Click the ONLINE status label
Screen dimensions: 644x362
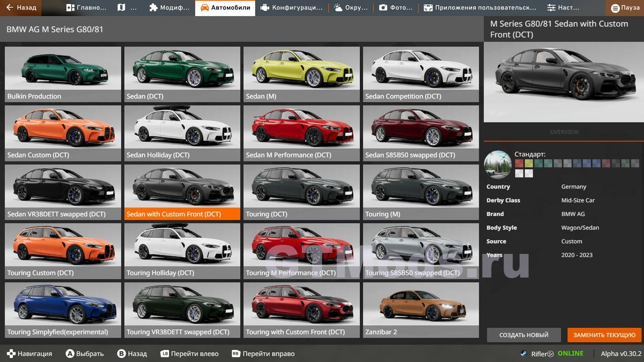(x=570, y=353)
